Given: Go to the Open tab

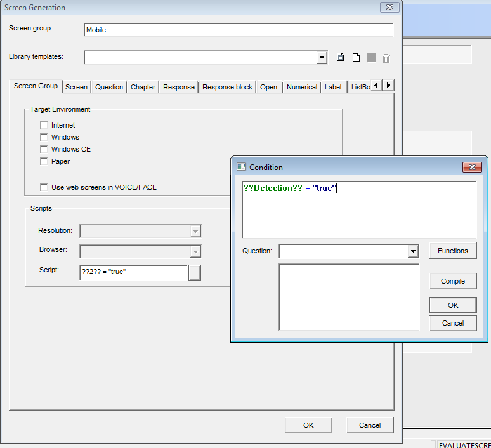Looking at the screenshot, I should tap(269, 87).
